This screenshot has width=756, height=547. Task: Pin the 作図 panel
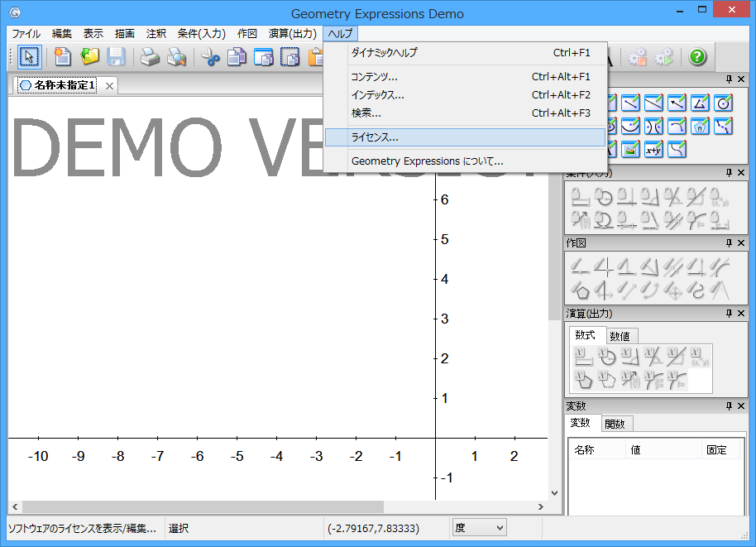(x=730, y=243)
